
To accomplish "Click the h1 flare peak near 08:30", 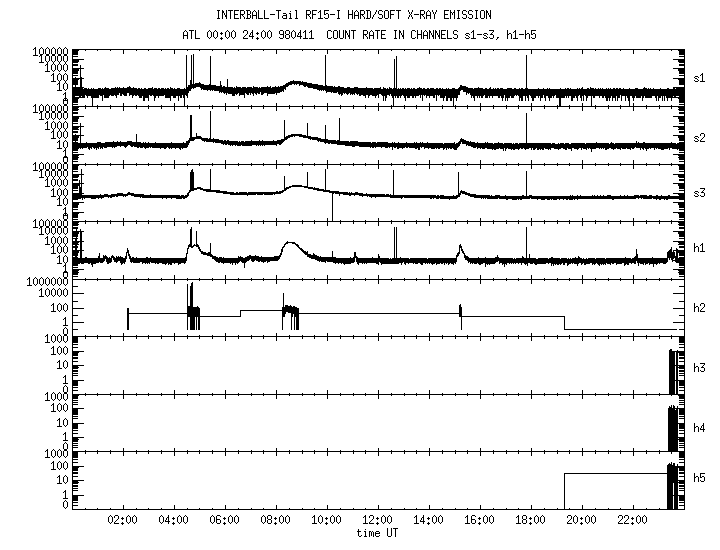I will tap(289, 242).
